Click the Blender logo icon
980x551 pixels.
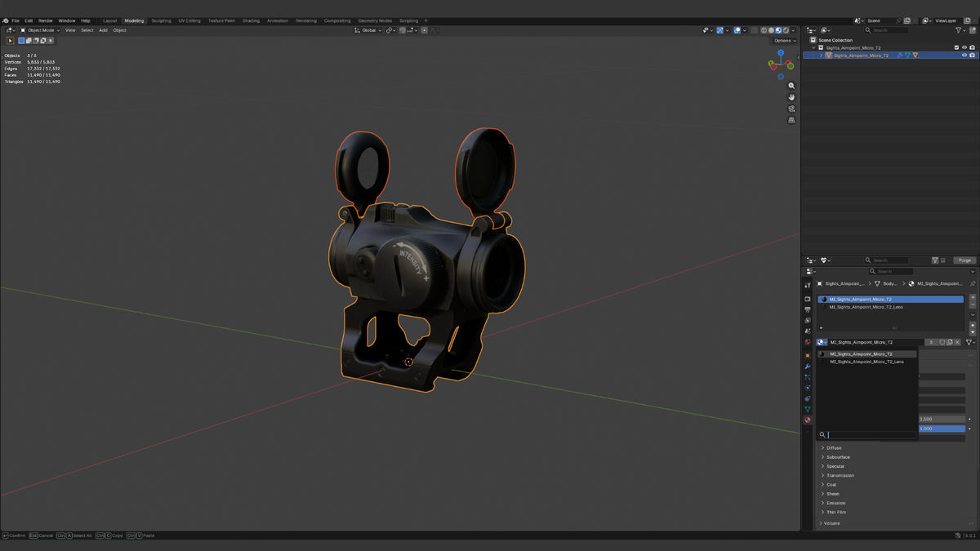(6, 20)
